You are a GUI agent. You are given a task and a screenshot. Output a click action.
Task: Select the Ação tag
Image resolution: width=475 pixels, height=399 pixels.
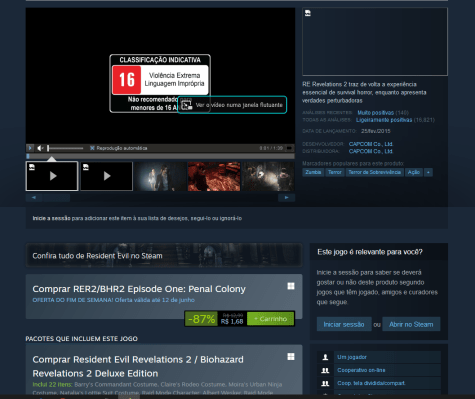point(414,172)
